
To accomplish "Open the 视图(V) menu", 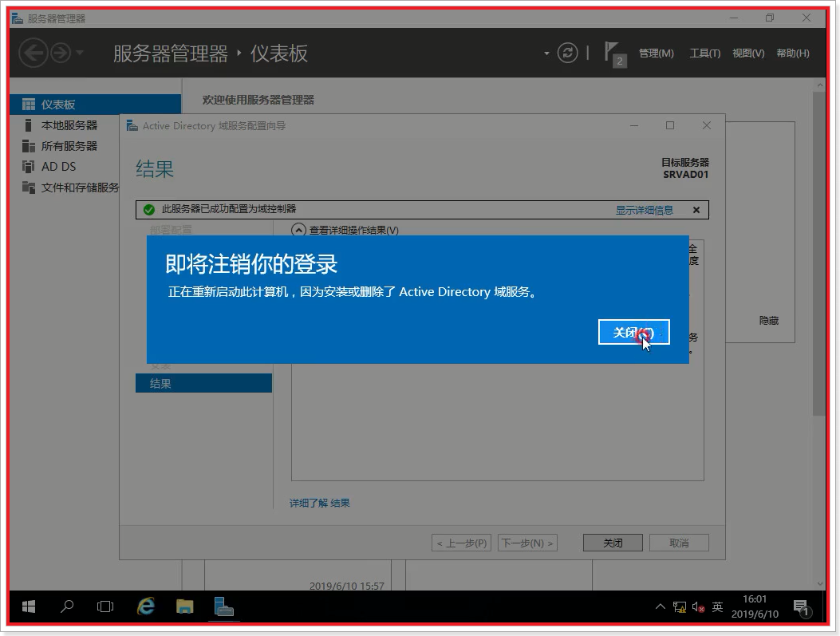I will (x=748, y=53).
